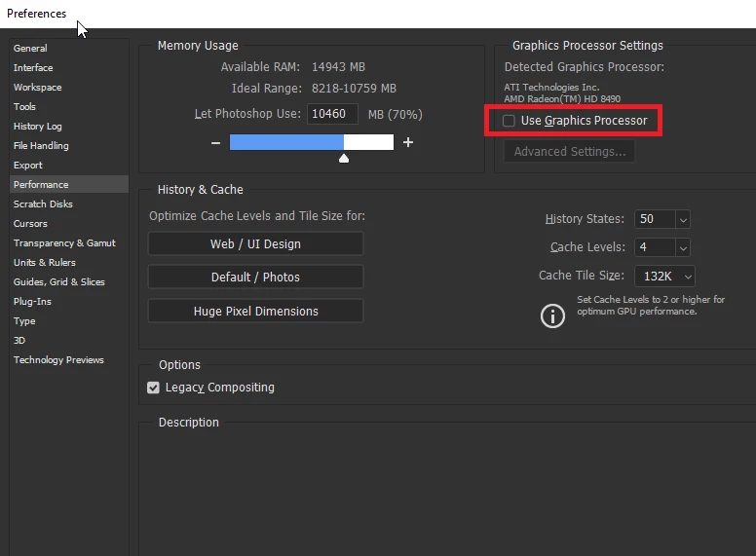Open the Type preferences category
This screenshot has width=756, height=556.
(24, 321)
